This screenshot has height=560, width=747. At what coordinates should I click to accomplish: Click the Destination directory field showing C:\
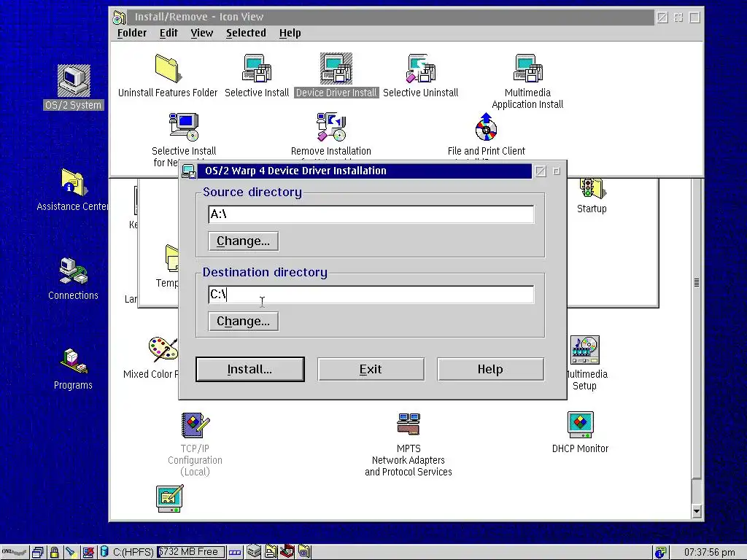coord(371,295)
